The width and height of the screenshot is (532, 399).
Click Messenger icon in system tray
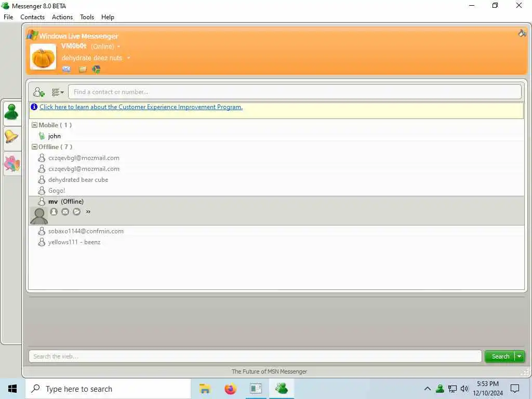click(x=440, y=389)
